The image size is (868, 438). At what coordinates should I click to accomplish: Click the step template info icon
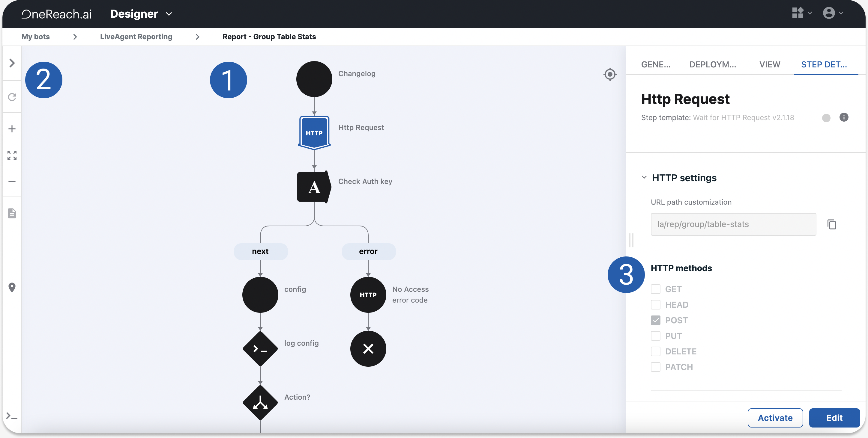point(843,117)
